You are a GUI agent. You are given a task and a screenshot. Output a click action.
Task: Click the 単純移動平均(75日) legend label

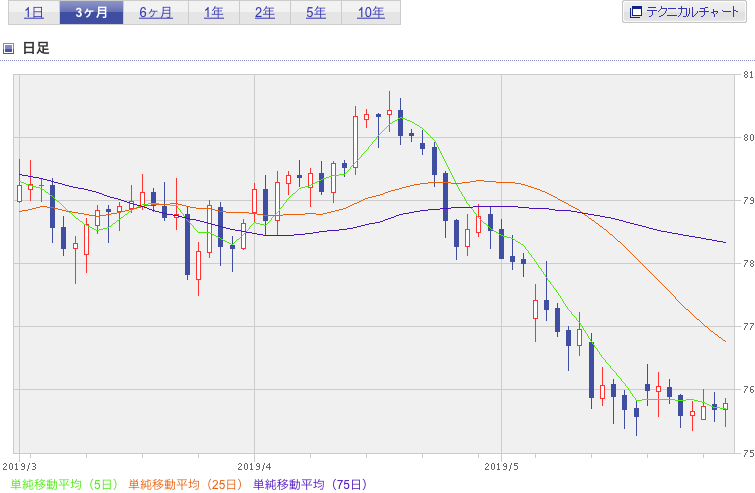coord(310,484)
